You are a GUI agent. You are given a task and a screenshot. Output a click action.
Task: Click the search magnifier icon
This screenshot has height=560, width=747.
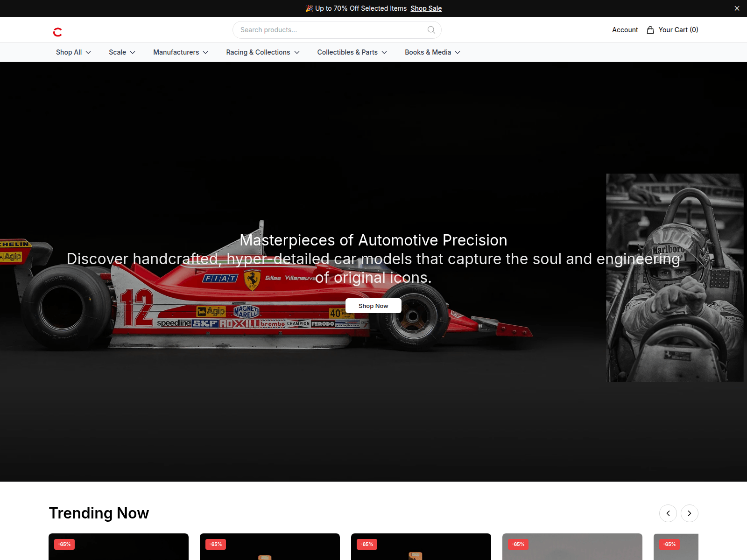click(x=431, y=30)
